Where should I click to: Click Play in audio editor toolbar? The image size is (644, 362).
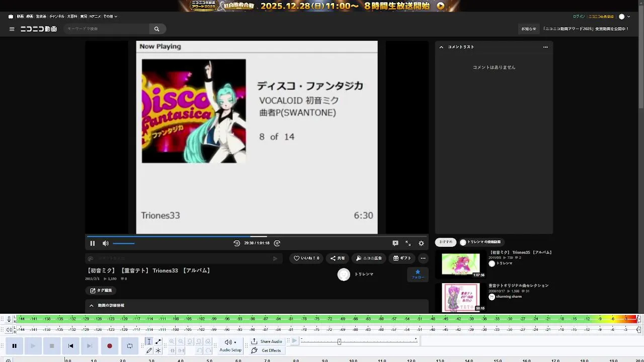coord(33,346)
